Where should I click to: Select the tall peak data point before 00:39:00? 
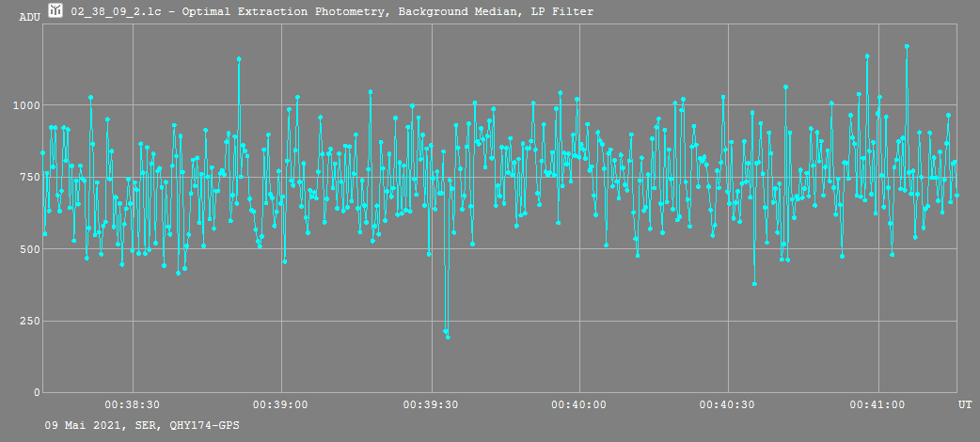239,59
